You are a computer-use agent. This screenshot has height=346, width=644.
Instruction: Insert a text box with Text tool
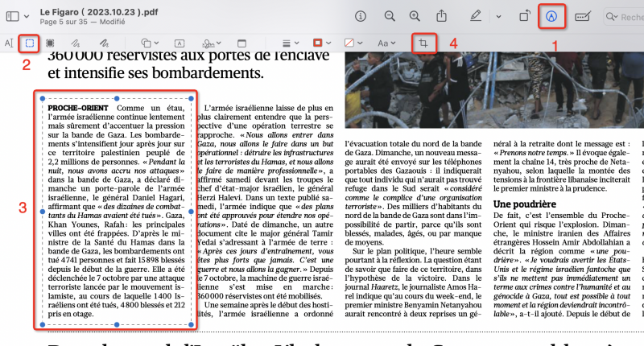(180, 43)
